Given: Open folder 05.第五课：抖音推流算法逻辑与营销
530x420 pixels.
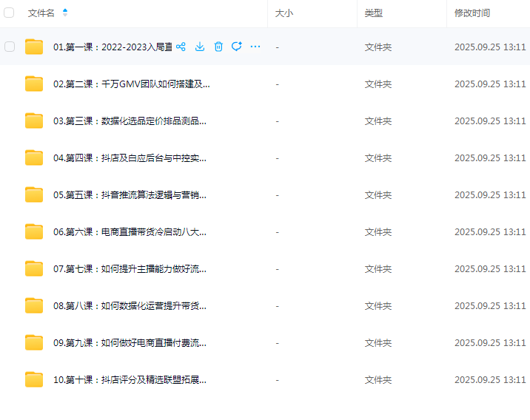Looking at the screenshot, I should tap(130, 195).
